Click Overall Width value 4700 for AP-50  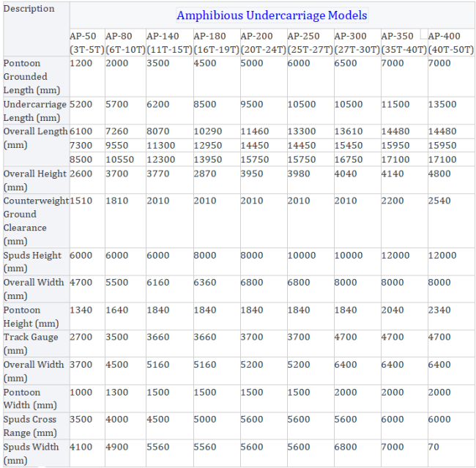pyautogui.click(x=81, y=282)
